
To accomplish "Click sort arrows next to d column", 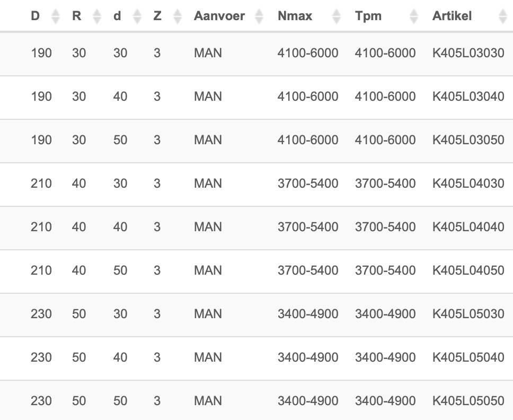I will 137,16.
